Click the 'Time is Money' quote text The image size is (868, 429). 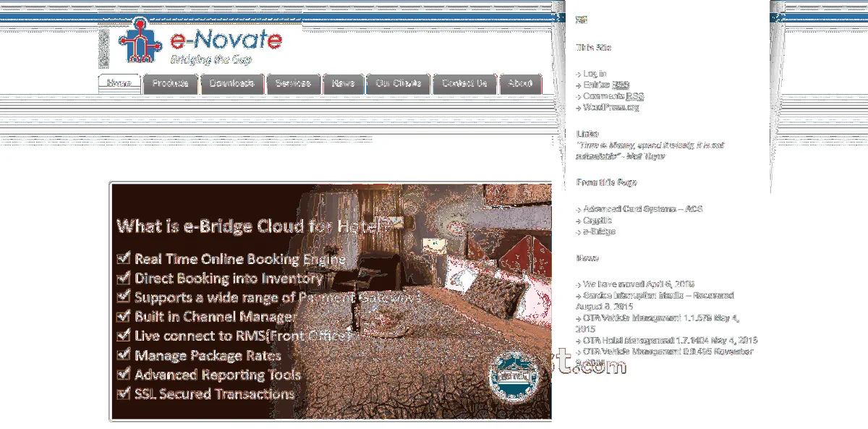[650, 150]
